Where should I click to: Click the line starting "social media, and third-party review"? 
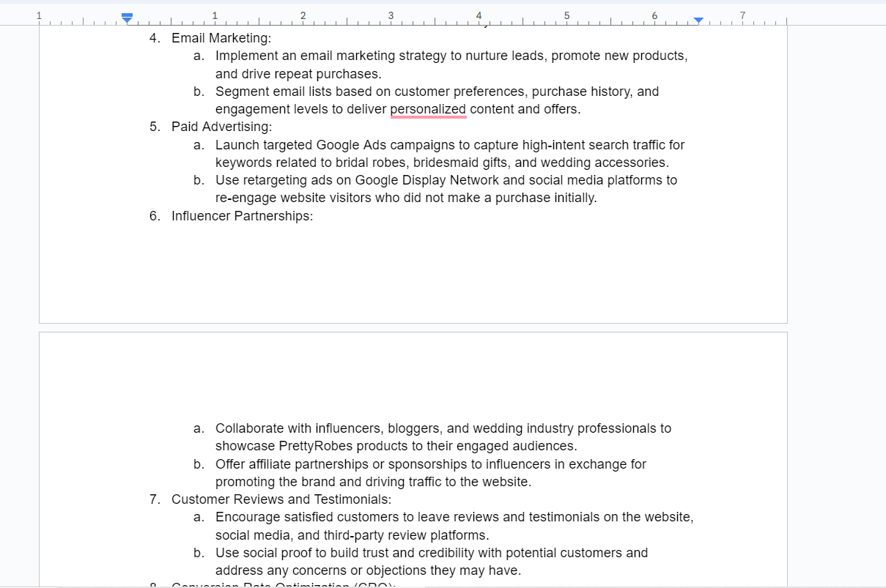pyautogui.click(x=352, y=535)
